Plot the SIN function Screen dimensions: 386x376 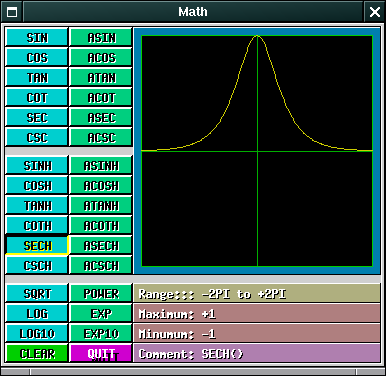coord(37,37)
